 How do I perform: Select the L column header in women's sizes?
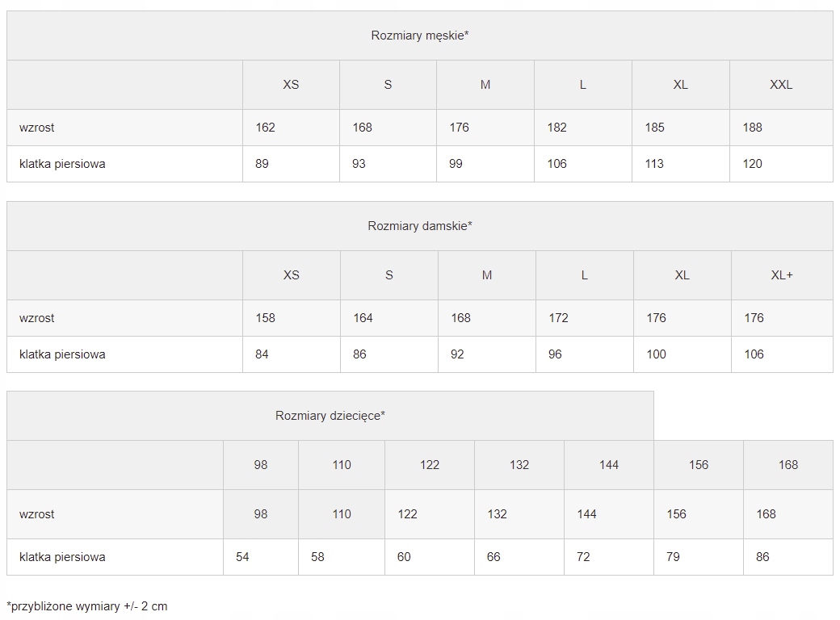click(584, 275)
